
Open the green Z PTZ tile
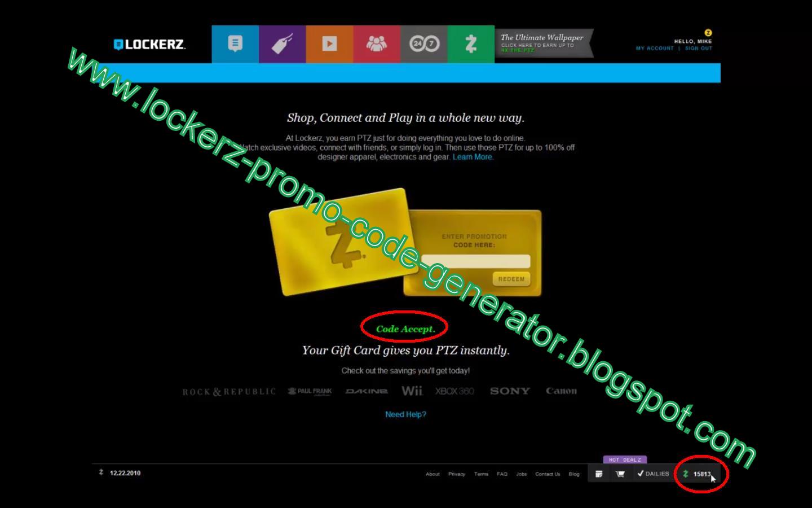(x=471, y=44)
